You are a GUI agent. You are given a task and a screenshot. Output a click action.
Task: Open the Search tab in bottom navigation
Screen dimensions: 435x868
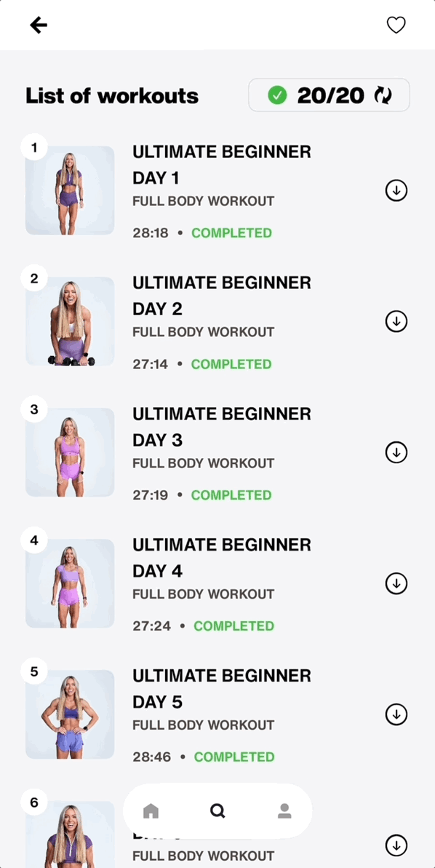pos(217,811)
